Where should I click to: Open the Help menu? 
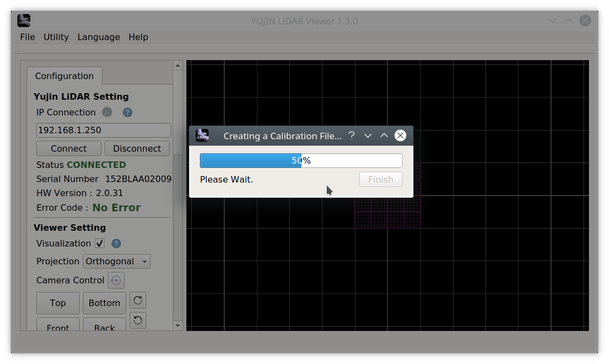[x=138, y=37]
